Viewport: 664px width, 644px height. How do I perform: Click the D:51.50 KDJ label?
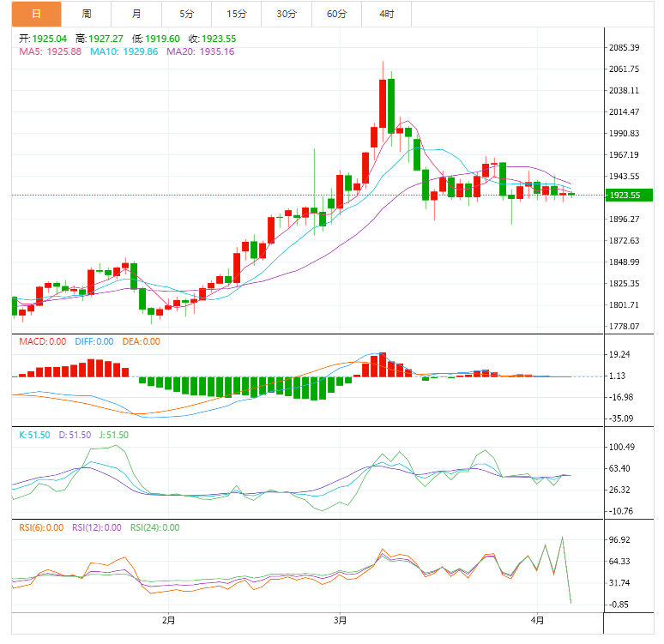[x=75, y=436]
